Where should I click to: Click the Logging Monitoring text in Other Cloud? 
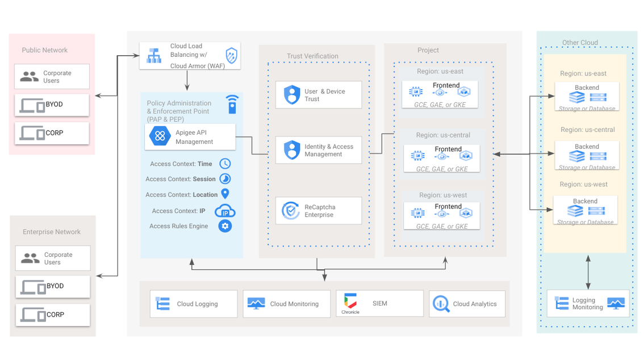coord(588,304)
